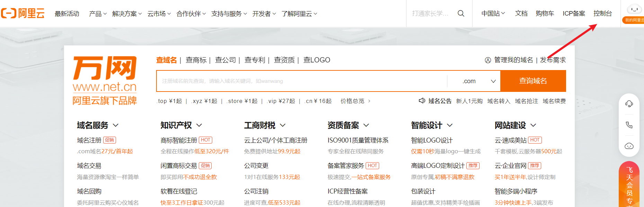Expand the 域名服务 category
The width and height of the screenshot is (644, 207).
[98, 125]
